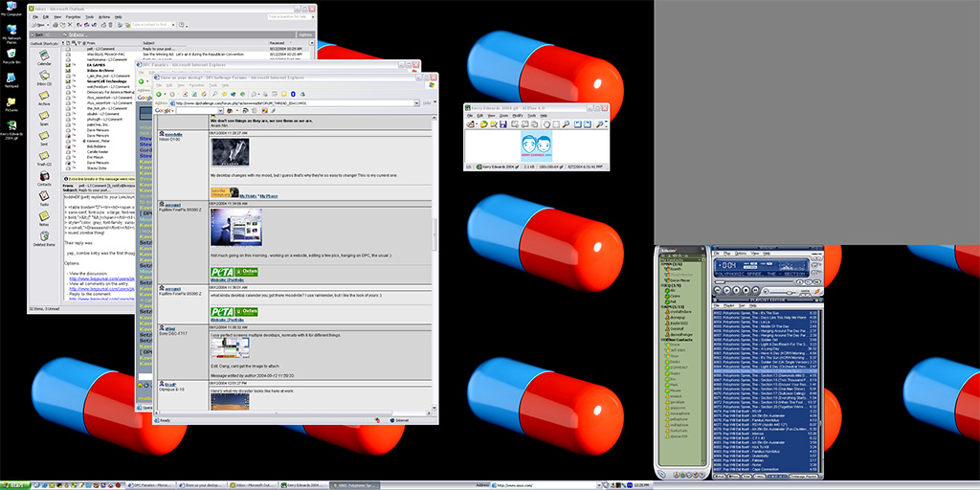
Task: Click the Open folder icon in ACDSee toolbar
Action: pyautogui.click(x=483, y=123)
